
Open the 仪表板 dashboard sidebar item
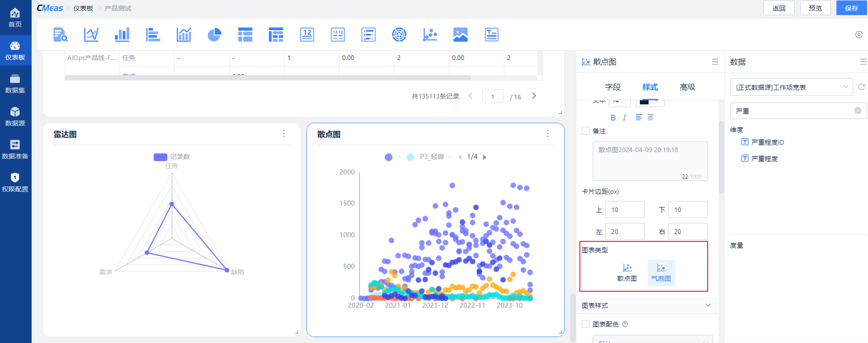15,50
